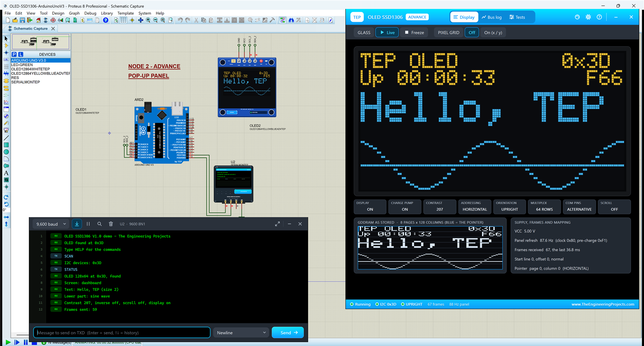This screenshot has height=346, width=644.
Task: Open the OLED panel settings gear
Action: [588, 17]
